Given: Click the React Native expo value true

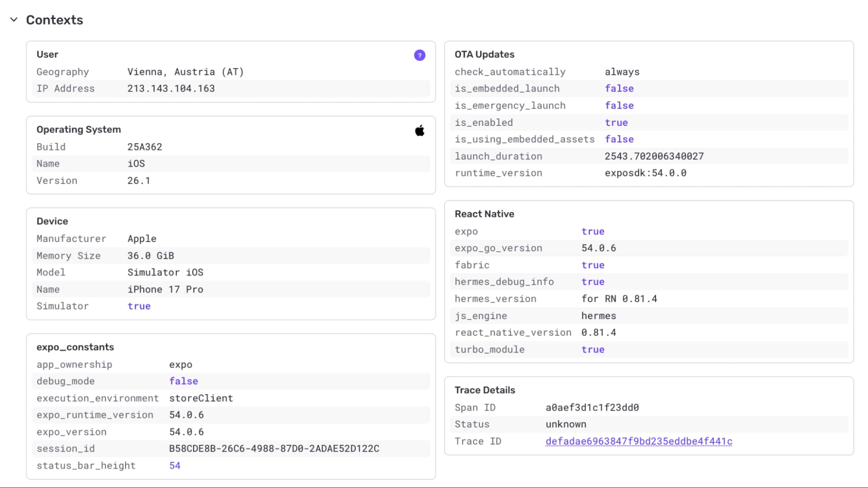Looking at the screenshot, I should click(x=593, y=231).
